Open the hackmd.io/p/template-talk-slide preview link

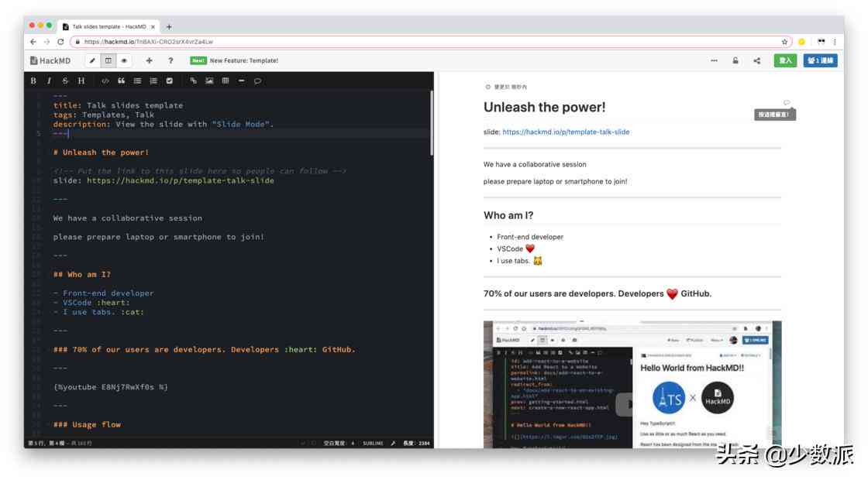coord(566,132)
